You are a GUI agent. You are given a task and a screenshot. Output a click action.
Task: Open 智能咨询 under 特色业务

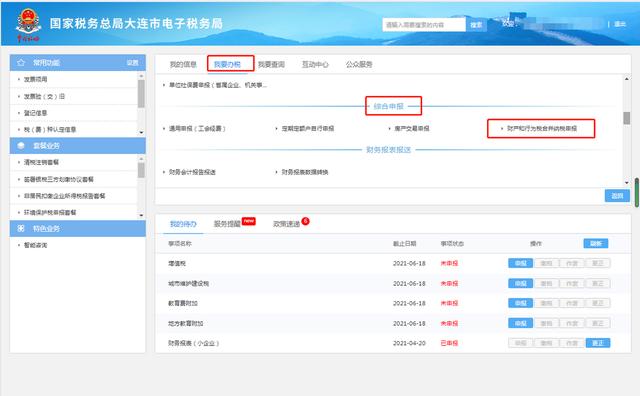[x=36, y=245]
